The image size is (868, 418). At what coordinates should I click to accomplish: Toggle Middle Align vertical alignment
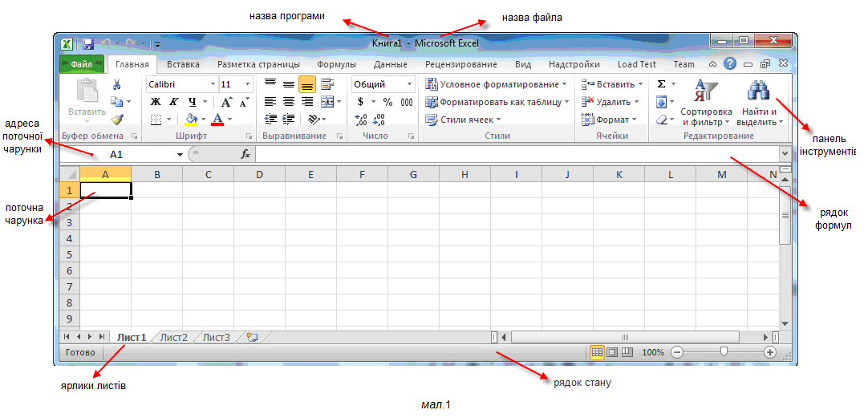coord(289,84)
